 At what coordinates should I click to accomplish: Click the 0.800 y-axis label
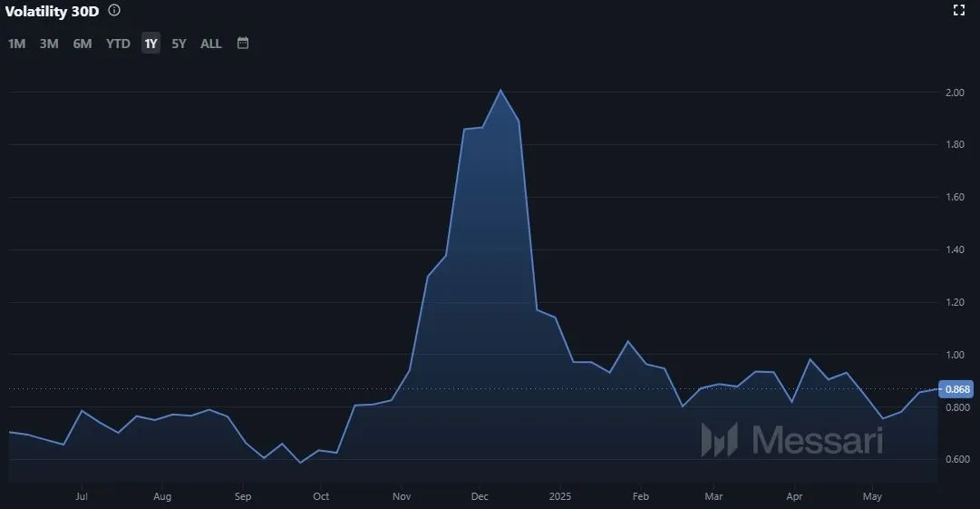pos(957,407)
